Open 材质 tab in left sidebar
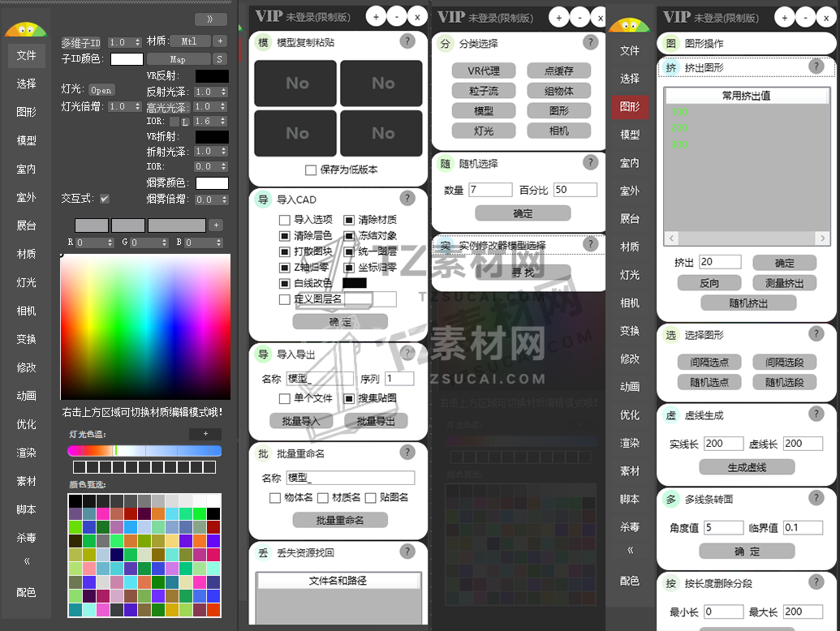Image resolution: width=840 pixels, height=631 pixels. tap(26, 254)
